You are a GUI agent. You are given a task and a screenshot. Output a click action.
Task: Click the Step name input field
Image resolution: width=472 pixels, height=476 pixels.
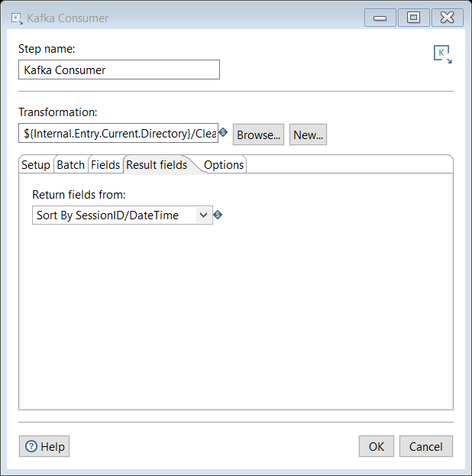pos(119,70)
